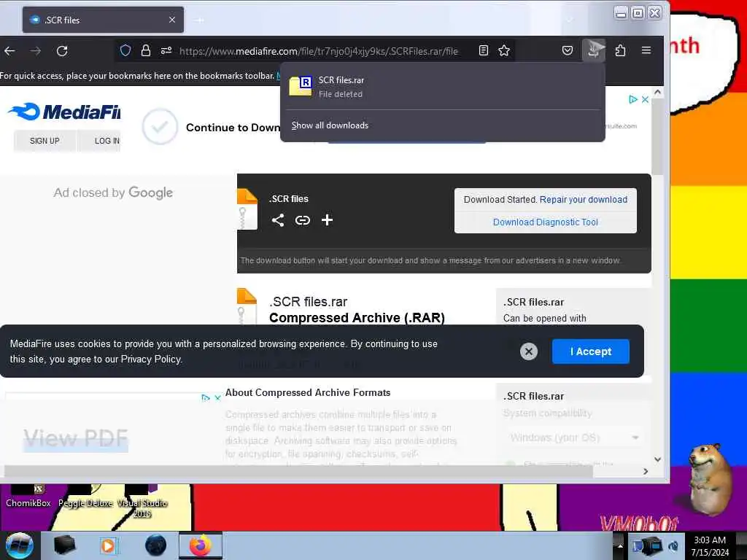The image size is (747, 560).
Task: Dismiss the cookie banner with X
Action: point(528,351)
